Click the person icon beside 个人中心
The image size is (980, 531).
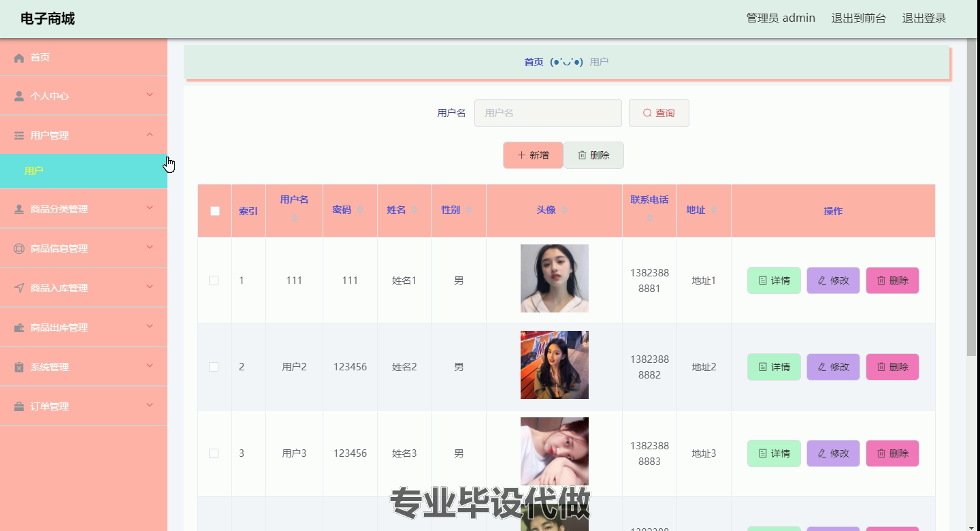(x=19, y=97)
